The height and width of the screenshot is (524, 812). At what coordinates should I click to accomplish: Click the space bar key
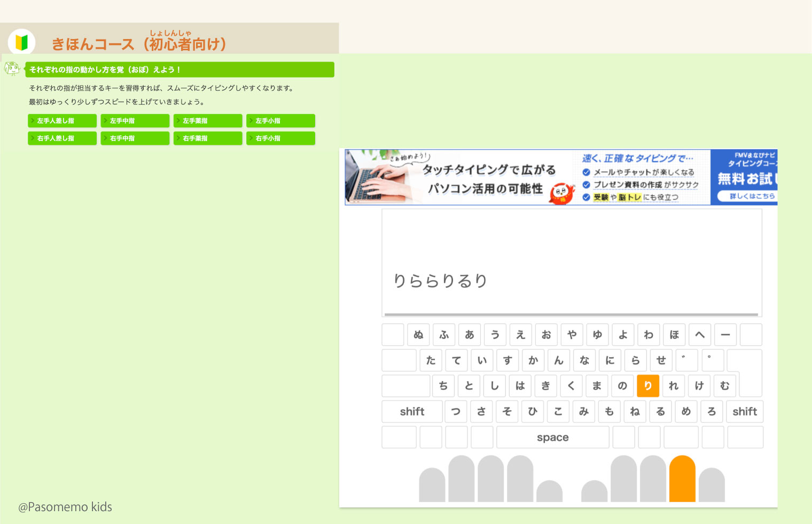coord(553,437)
